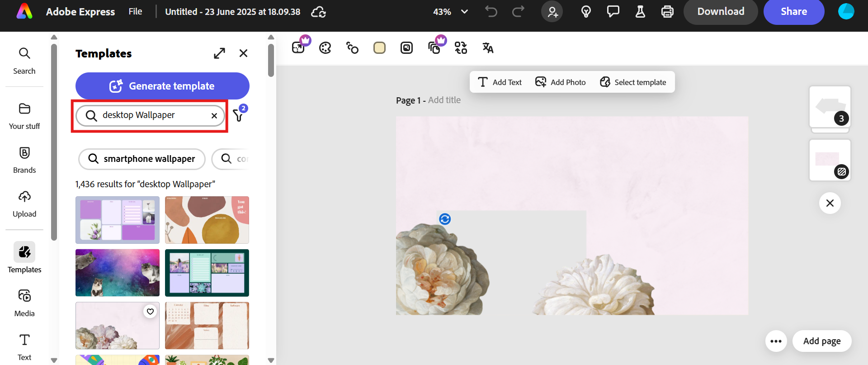Open the layer stack thumbnail with 3
The width and height of the screenshot is (868, 365).
point(830,107)
